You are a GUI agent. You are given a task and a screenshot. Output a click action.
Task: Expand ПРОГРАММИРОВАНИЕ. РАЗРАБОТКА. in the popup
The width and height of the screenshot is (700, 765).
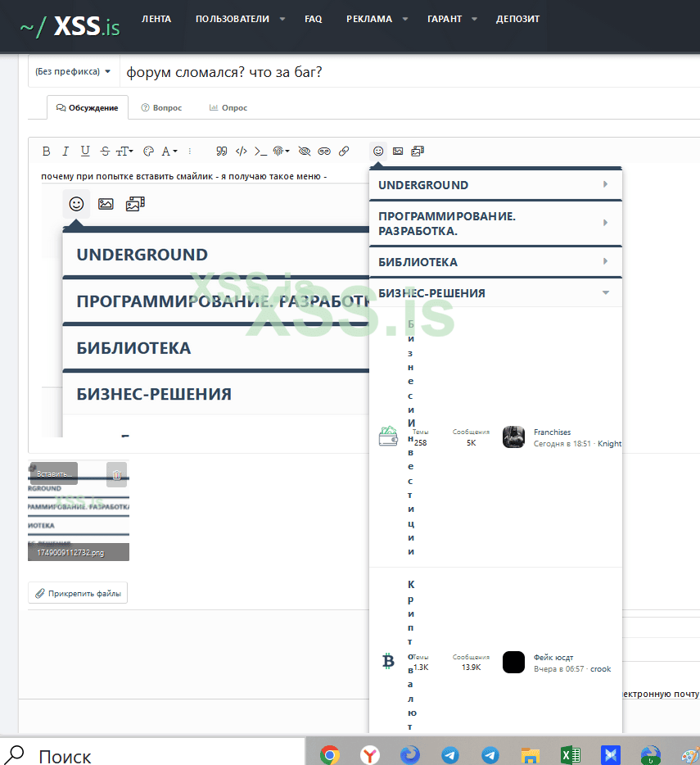point(495,224)
